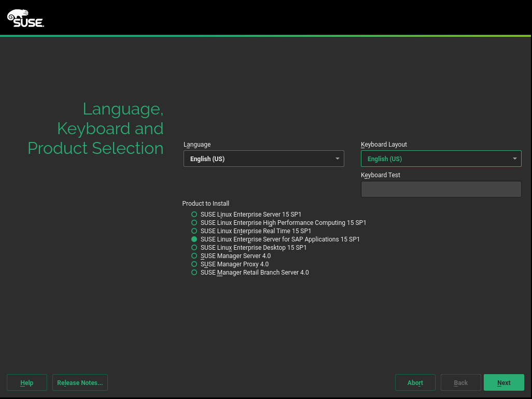The width and height of the screenshot is (532, 399).
Task: Select SUSE Linux Enterprise Real Time option
Action: point(194,231)
